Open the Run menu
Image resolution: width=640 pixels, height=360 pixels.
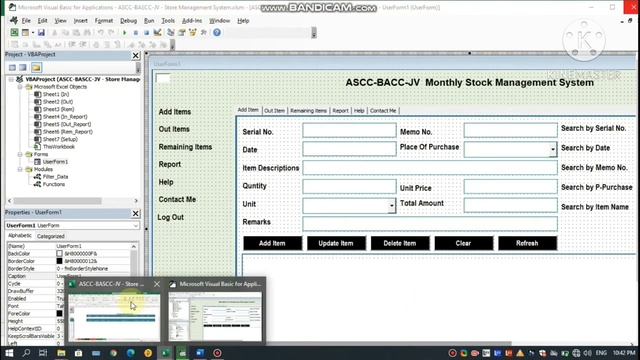(149, 20)
